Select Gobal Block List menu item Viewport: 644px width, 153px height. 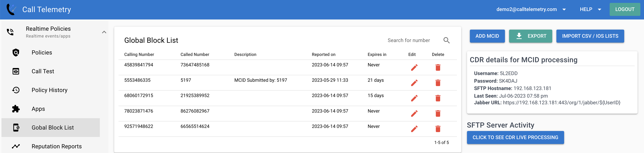(51, 127)
